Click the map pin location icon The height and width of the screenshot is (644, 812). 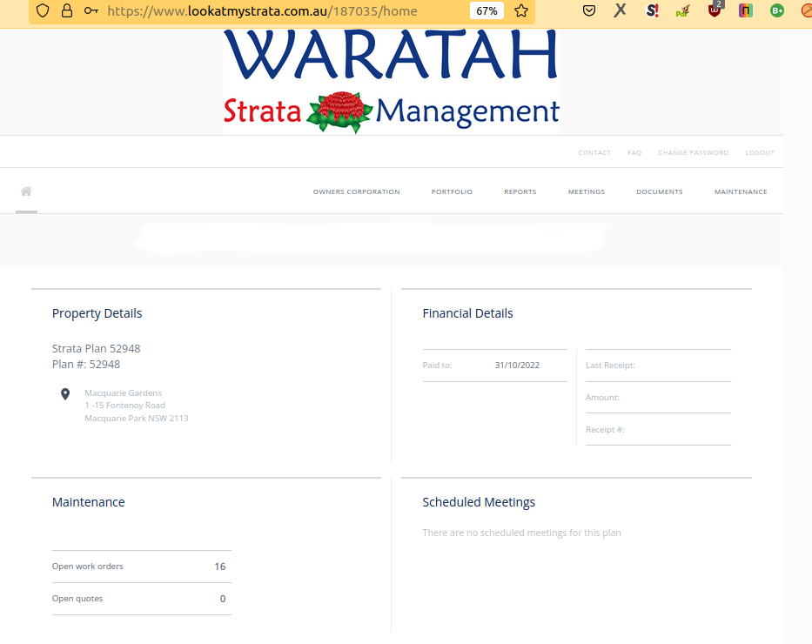tap(65, 394)
